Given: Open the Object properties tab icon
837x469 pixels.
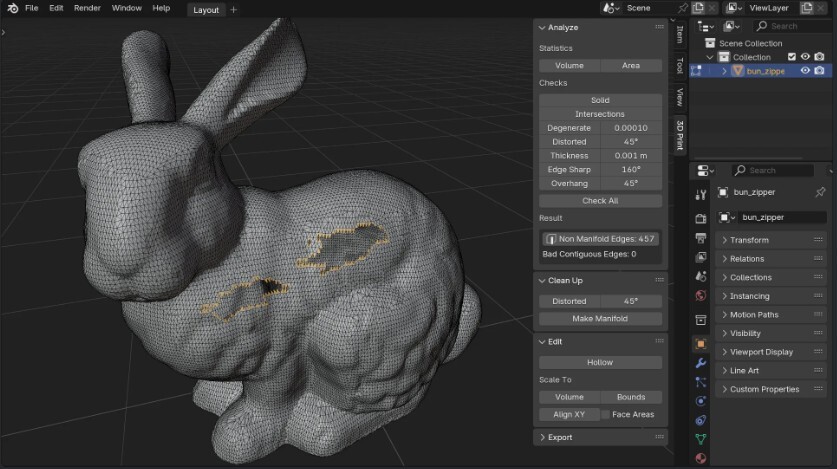Looking at the screenshot, I should 701,344.
